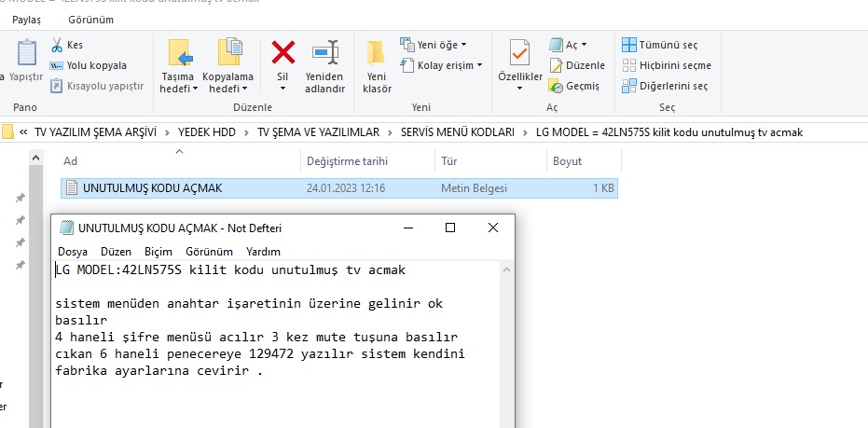
Task: Click the Yeni öğe icon
Action: click(406, 45)
